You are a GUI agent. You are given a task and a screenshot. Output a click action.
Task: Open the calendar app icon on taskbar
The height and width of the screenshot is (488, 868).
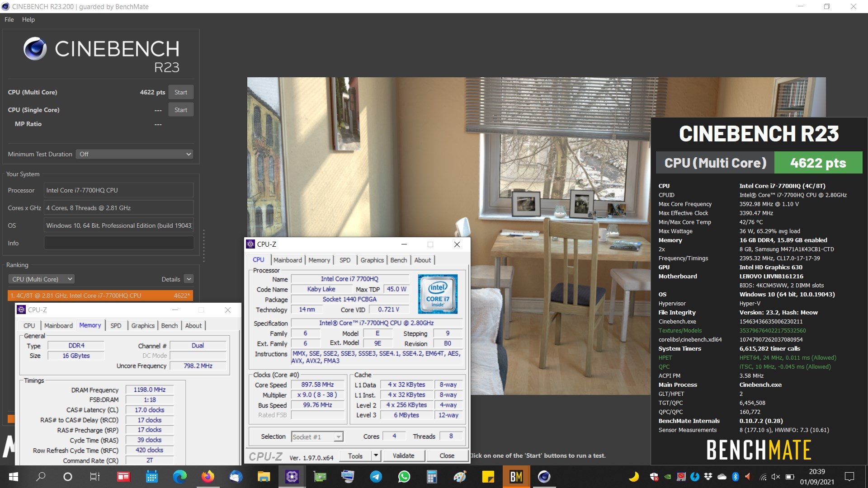pos(152,477)
